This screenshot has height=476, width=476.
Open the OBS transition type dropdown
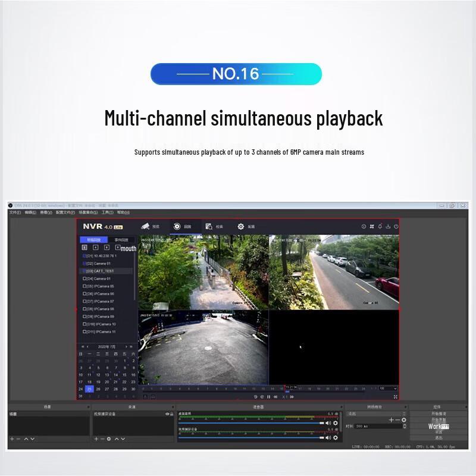click(x=375, y=414)
